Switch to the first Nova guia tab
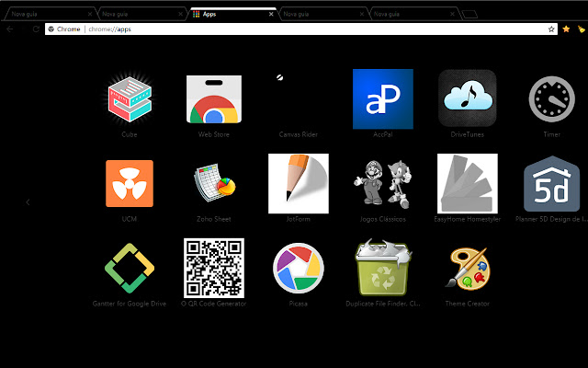Viewport: 588px width, 368px height. [49, 14]
